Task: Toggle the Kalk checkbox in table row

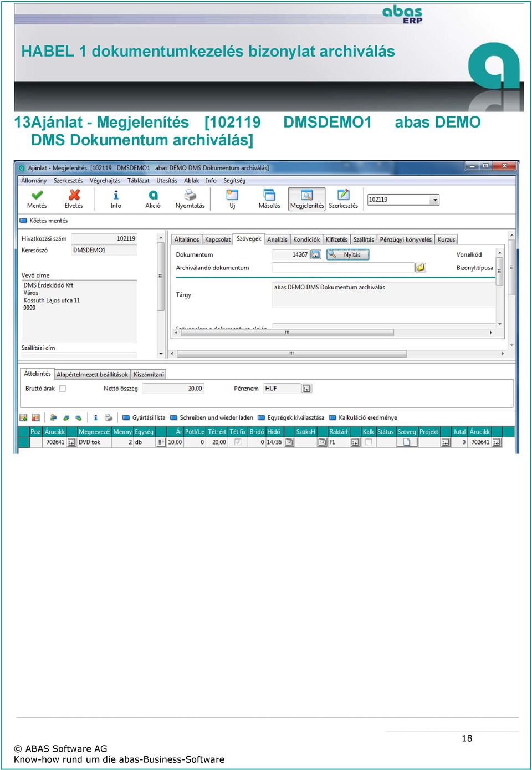Action: pyautogui.click(x=369, y=442)
